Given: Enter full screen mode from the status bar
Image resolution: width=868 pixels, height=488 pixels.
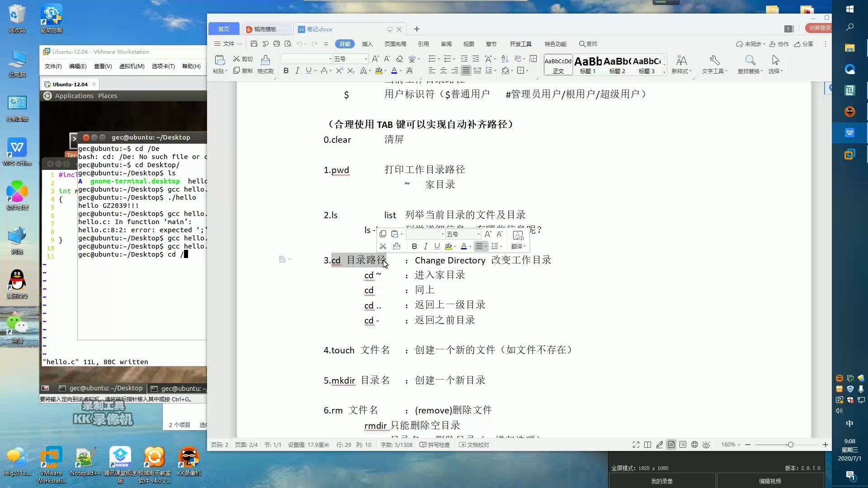Looking at the screenshot, I should (636, 445).
